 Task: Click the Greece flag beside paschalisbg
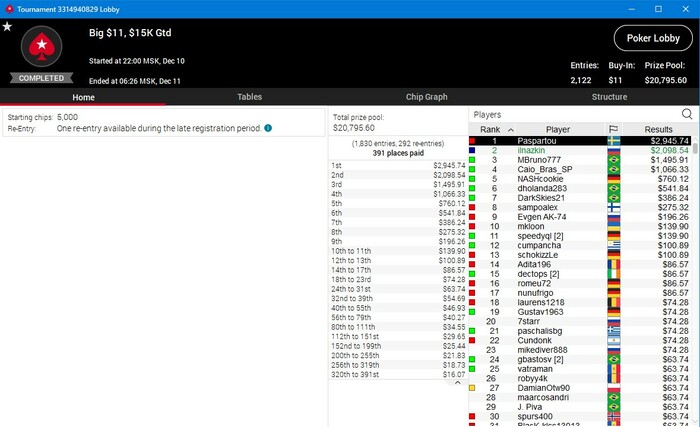pos(614,331)
